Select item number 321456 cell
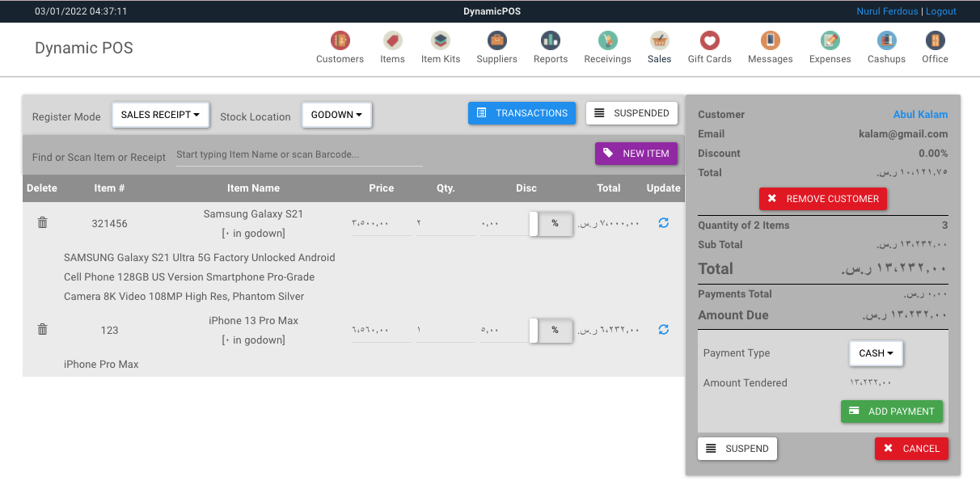Screen dimensions: 980x498 click(x=109, y=224)
